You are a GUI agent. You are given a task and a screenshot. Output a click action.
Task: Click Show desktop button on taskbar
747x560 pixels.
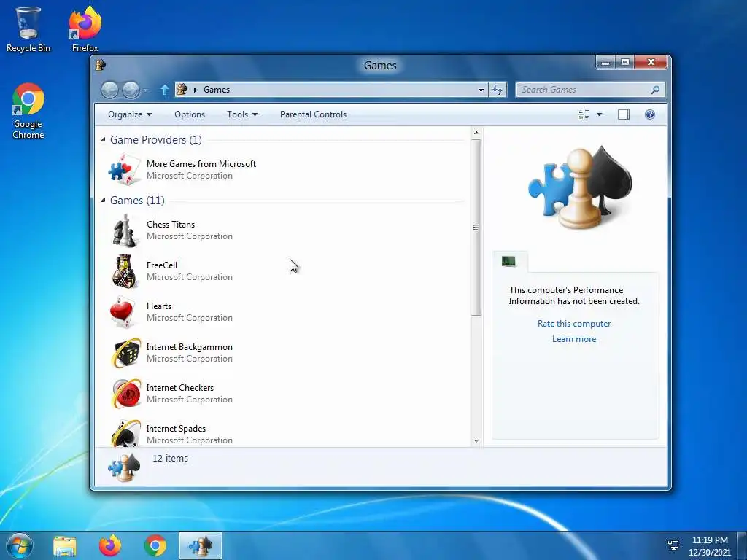tap(742, 545)
